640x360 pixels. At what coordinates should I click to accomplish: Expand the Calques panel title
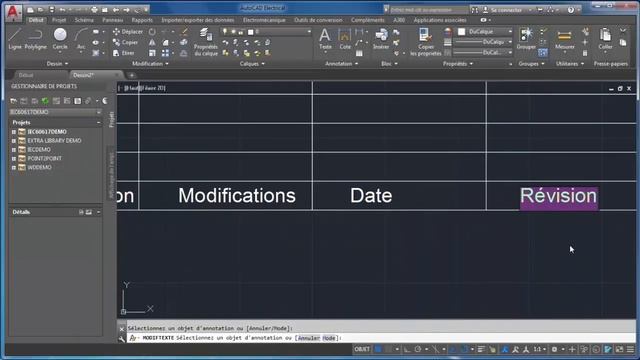(x=252, y=64)
